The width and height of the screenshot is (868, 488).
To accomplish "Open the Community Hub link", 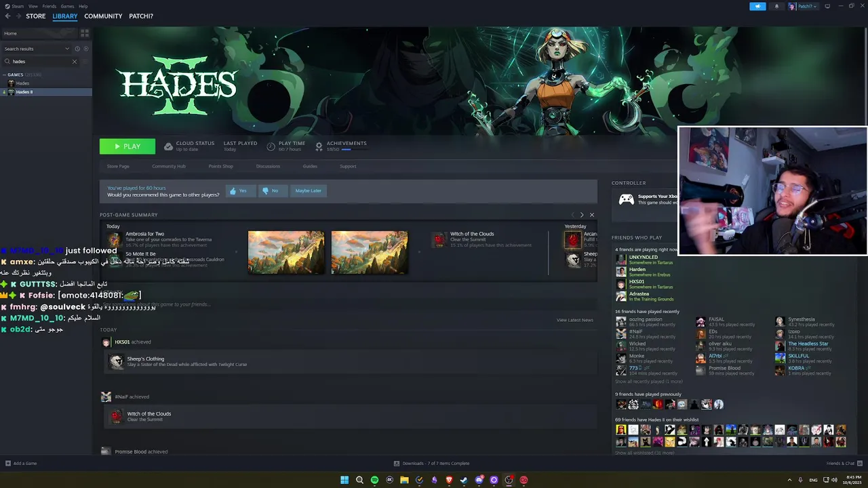I will pos(169,166).
